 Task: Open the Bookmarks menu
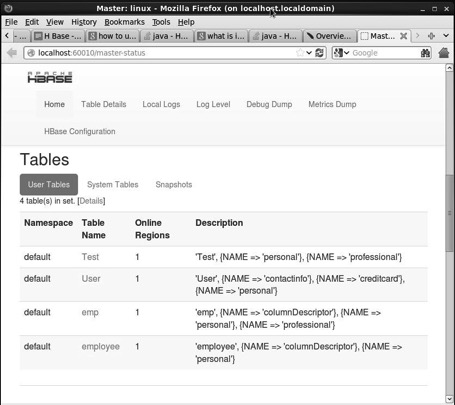pyautogui.click(x=124, y=22)
